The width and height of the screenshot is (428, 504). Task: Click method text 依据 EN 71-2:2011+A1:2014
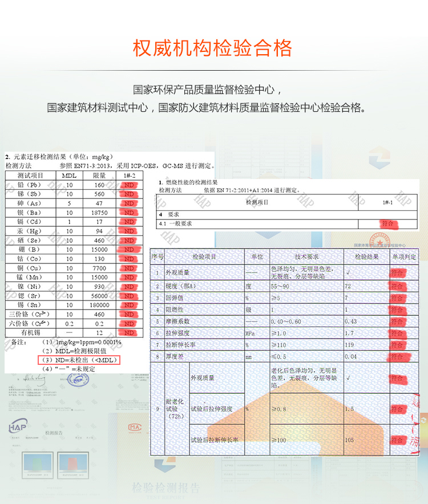(x=239, y=190)
